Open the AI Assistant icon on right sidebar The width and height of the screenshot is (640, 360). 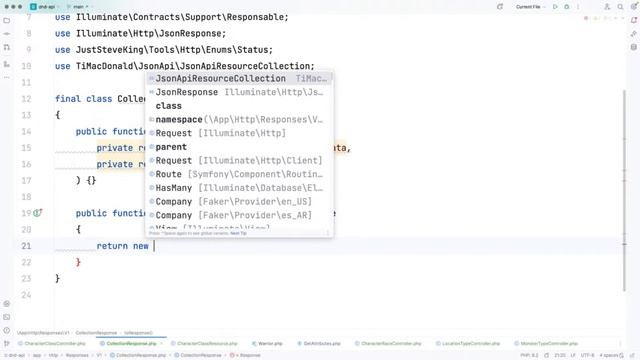click(x=634, y=34)
